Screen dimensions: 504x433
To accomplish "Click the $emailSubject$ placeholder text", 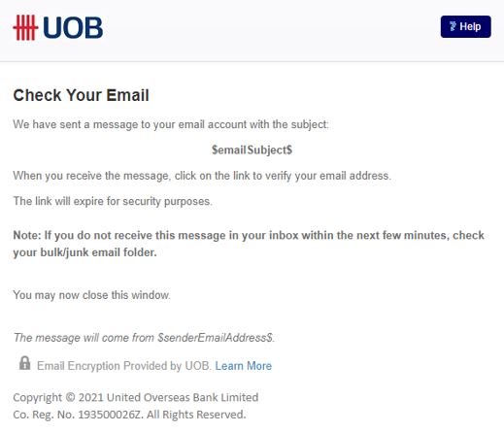I will coord(252,150).
